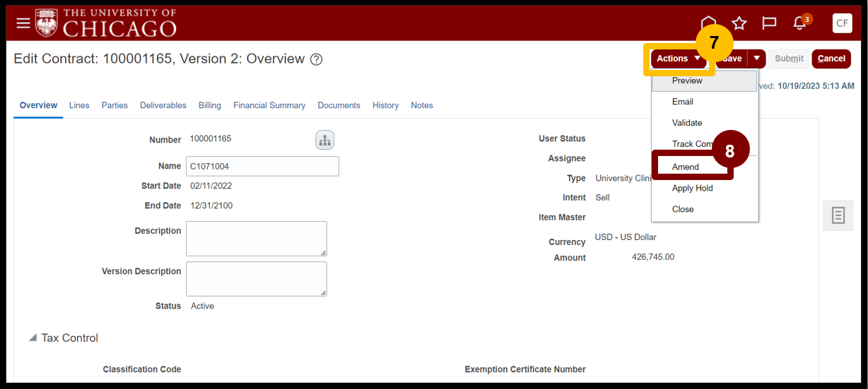
Task: Open the side panel document icon
Action: click(x=838, y=215)
